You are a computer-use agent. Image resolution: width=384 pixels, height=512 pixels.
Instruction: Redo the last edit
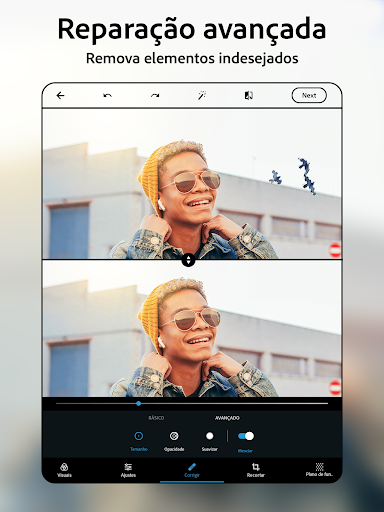155,96
